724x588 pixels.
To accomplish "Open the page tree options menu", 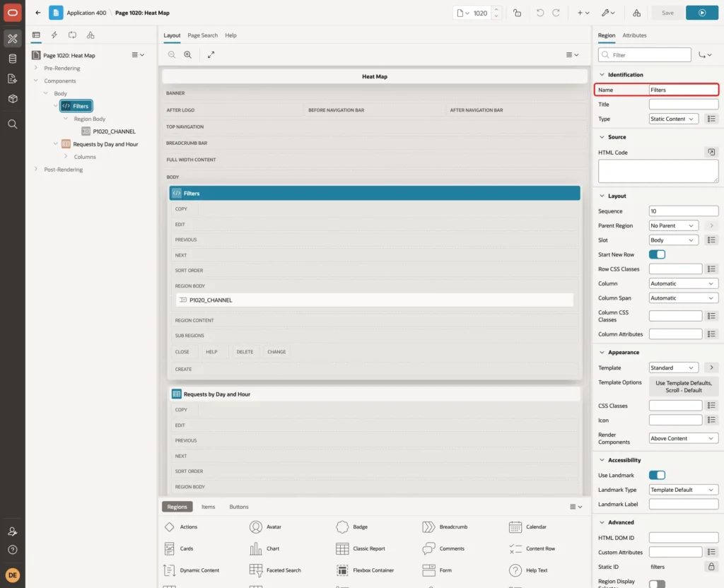I will tap(138, 55).
